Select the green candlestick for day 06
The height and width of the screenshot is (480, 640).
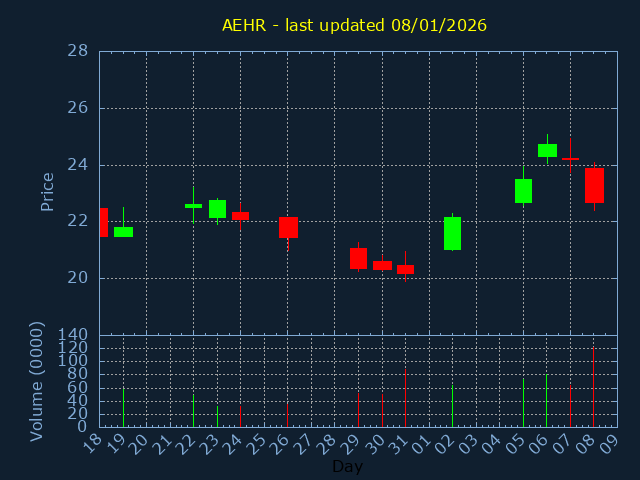547,150
